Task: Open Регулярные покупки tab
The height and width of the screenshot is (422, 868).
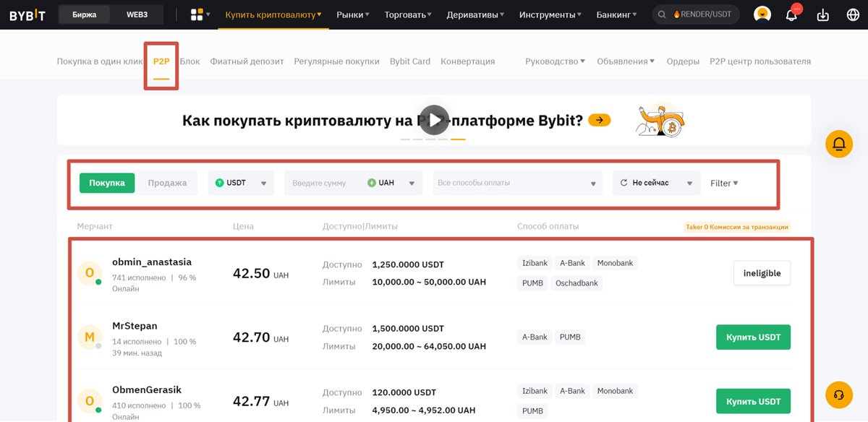Action: click(336, 61)
